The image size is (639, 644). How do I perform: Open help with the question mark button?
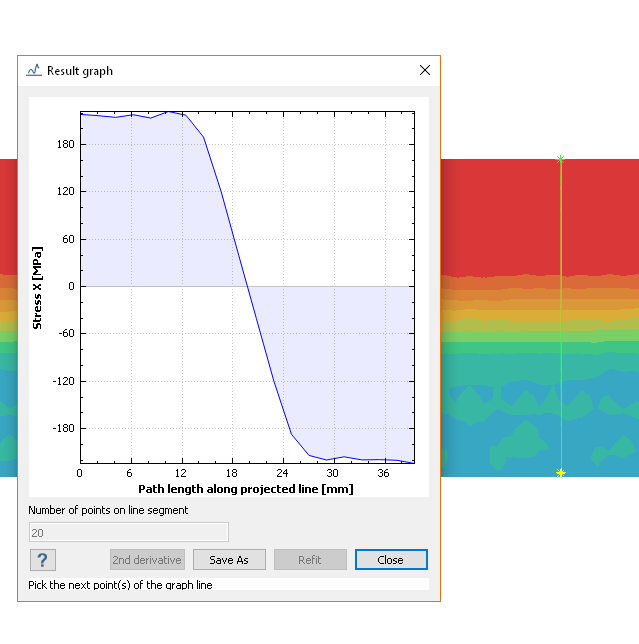point(43,560)
